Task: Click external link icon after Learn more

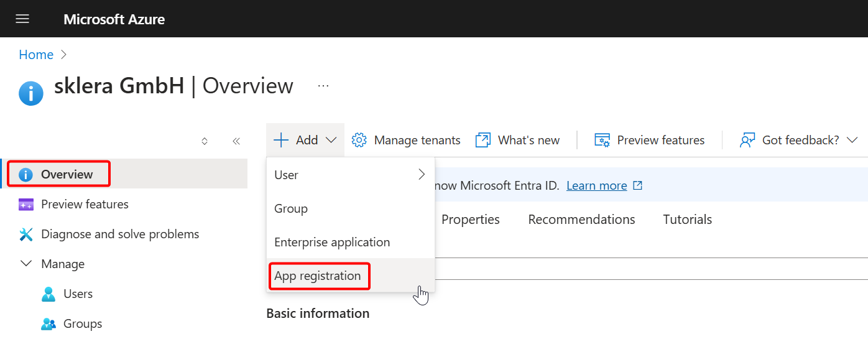Action: coord(637,185)
